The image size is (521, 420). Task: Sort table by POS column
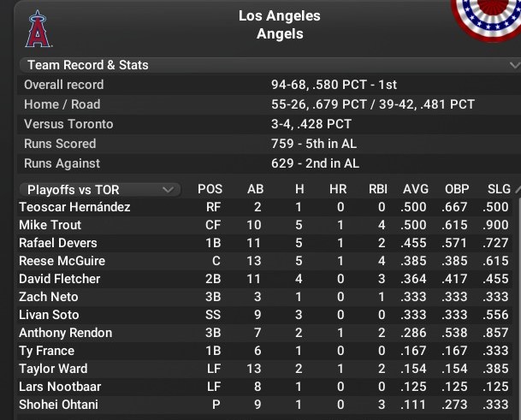(210, 189)
